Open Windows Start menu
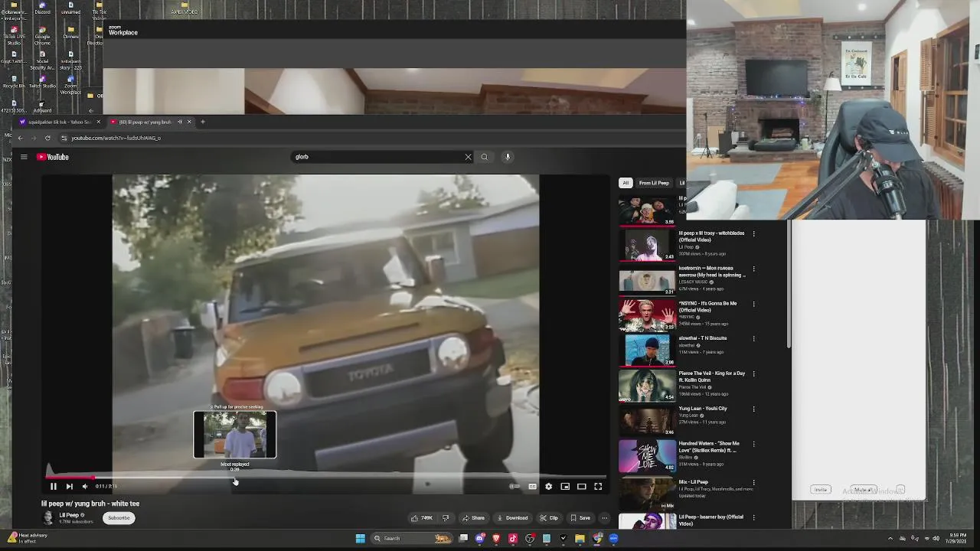980x551 pixels. click(x=360, y=538)
